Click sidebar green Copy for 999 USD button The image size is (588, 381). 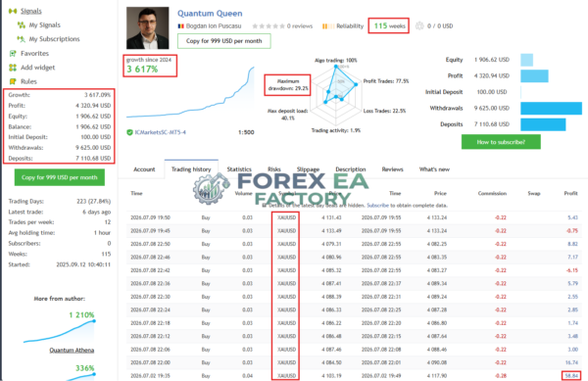59,177
